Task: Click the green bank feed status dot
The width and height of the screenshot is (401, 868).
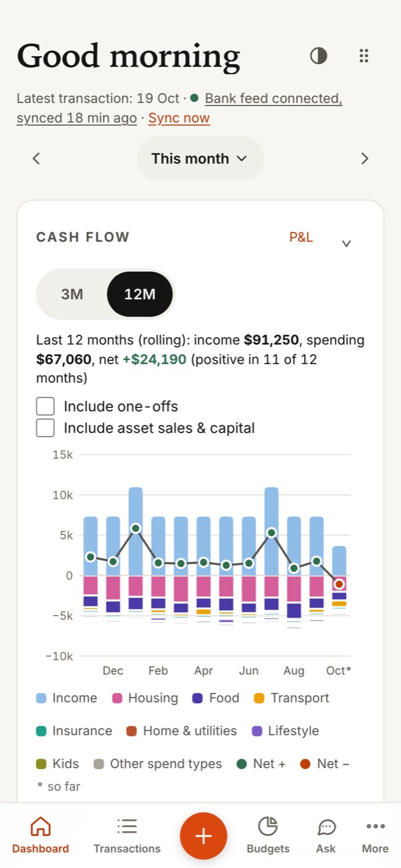Action: pos(194,98)
